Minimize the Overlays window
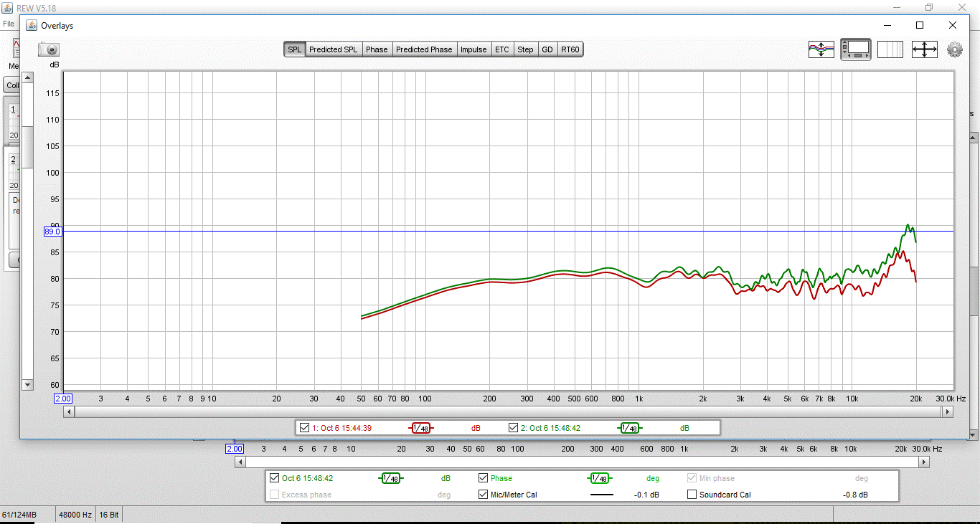The width and height of the screenshot is (980, 524). pos(887,25)
